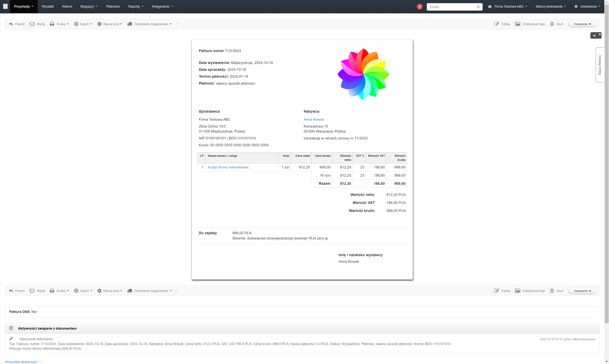The height and width of the screenshot is (364, 609).
Task: Click the Aktywności związane z dokumentem header
Action: click(47, 328)
